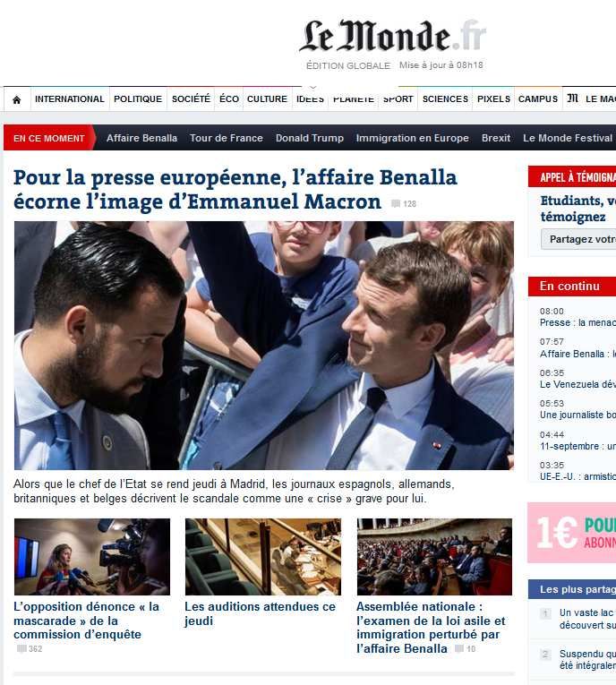Open the Affaire Benalla trending topic

tap(142, 138)
